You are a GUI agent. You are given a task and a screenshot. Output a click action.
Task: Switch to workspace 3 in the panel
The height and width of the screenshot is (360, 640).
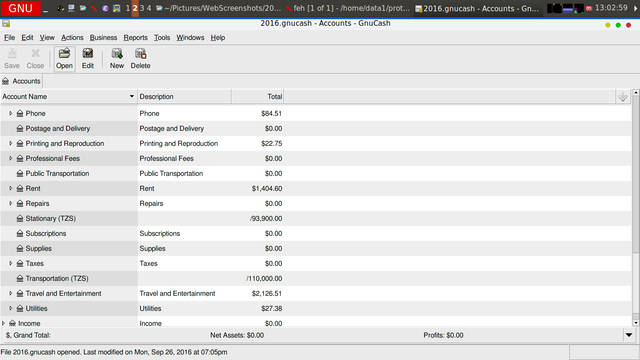(x=142, y=8)
